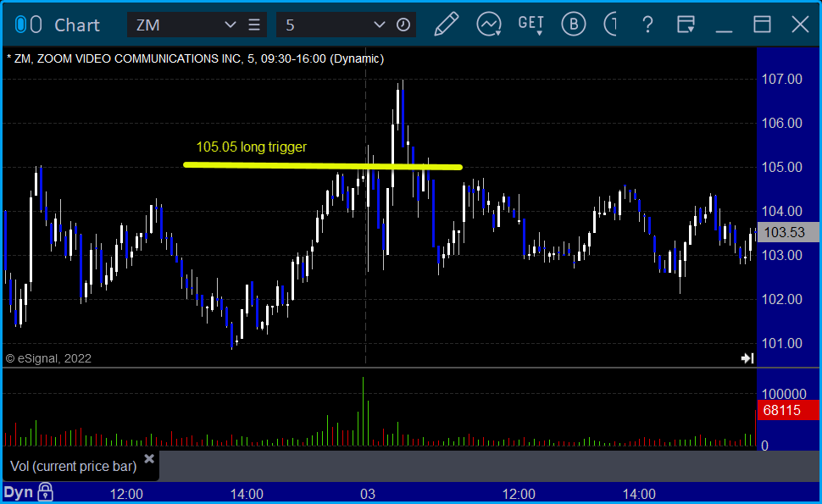Viewport: 822px width, 504px height.
Task: Open the page layout dropdown icon
Action: 686,25
